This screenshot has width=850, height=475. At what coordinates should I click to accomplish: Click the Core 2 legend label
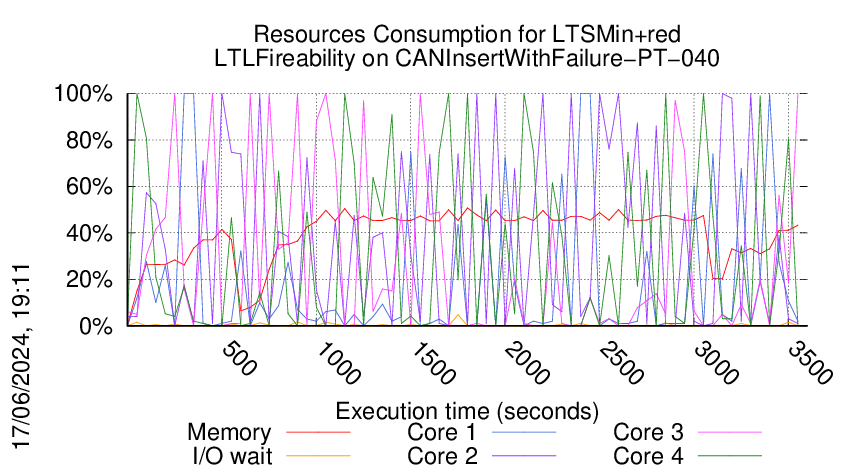point(442,456)
